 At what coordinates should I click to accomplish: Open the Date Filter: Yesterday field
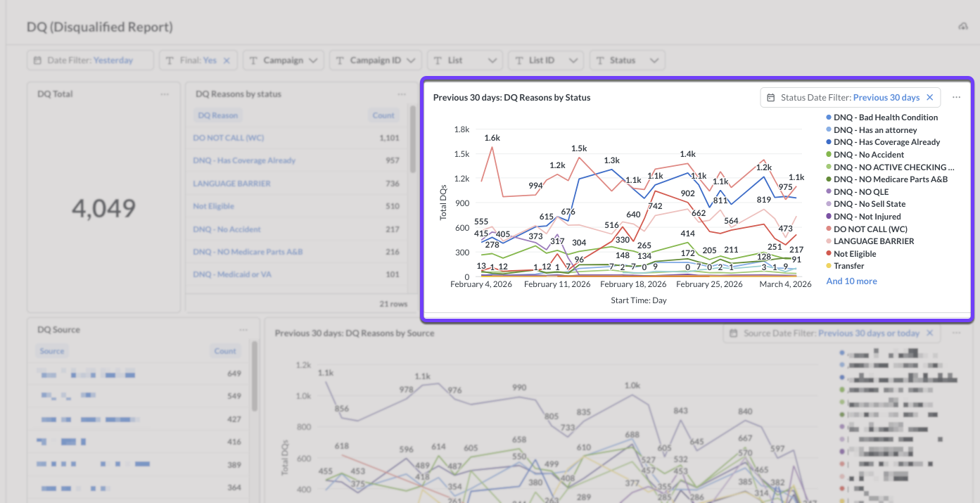(x=90, y=61)
